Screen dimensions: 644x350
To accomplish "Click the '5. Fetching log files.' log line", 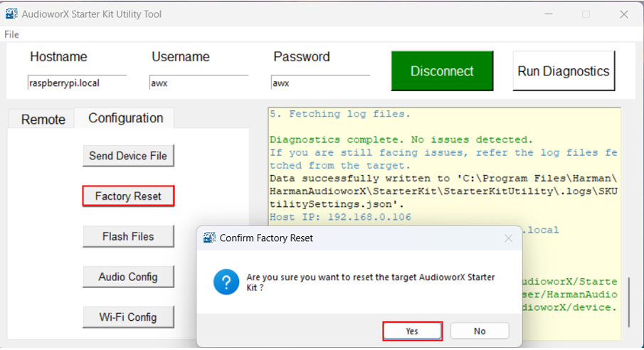I will click(339, 114).
